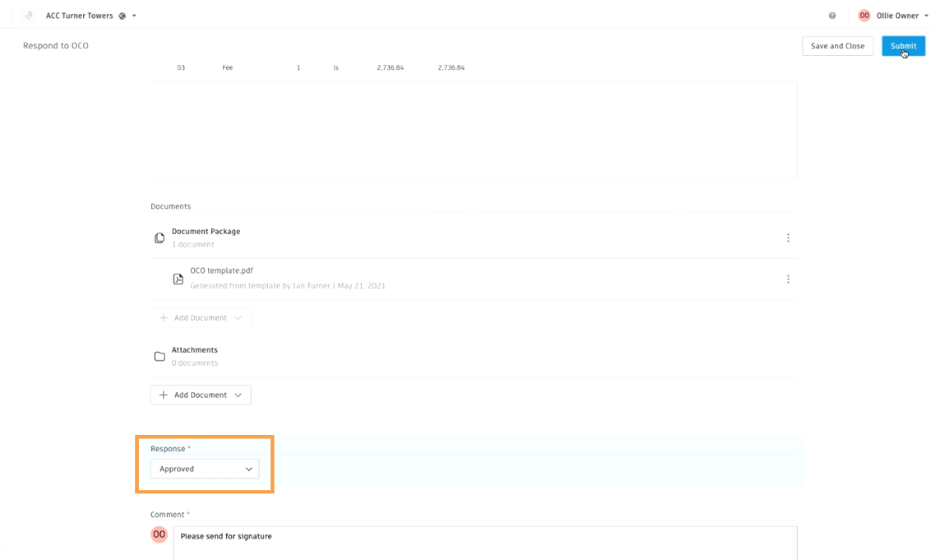Click the '1 document' count text
This screenshot has width=932, height=560.
(193, 245)
